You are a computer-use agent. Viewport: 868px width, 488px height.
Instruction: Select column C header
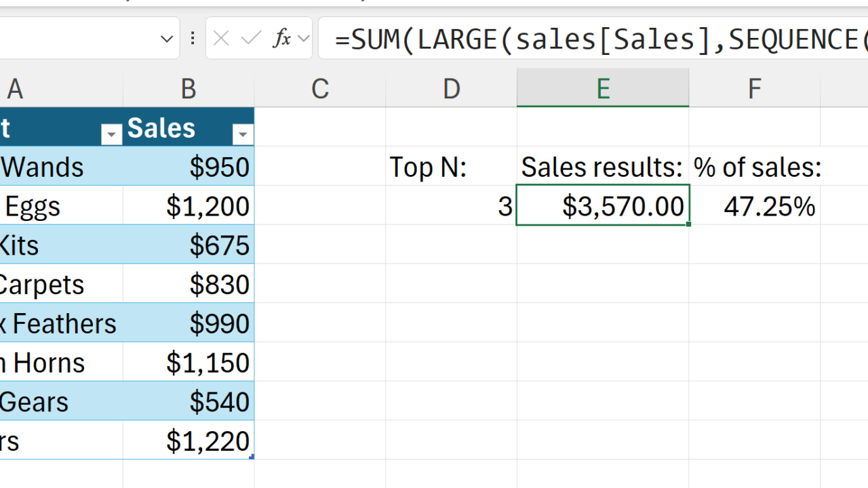point(320,89)
